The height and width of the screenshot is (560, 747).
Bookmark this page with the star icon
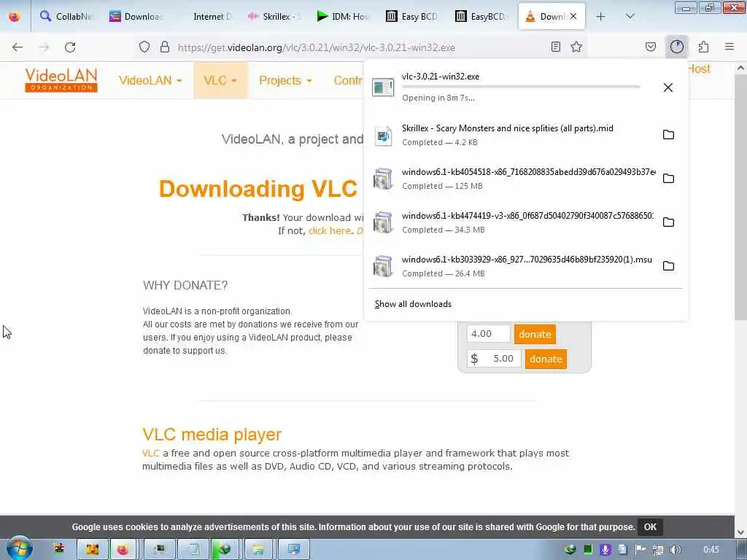pyautogui.click(x=576, y=47)
